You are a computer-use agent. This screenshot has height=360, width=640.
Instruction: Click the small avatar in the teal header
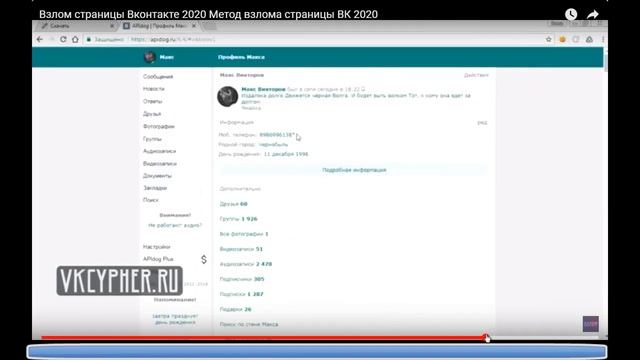150,57
